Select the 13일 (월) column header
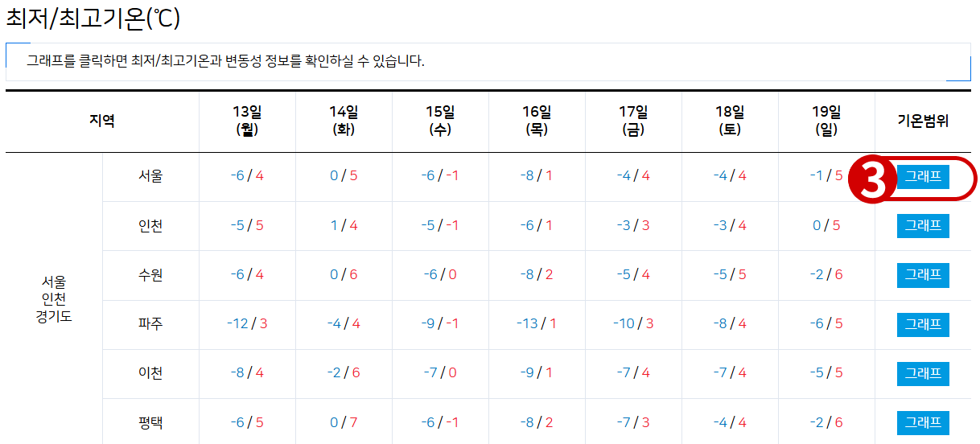 coord(247,121)
